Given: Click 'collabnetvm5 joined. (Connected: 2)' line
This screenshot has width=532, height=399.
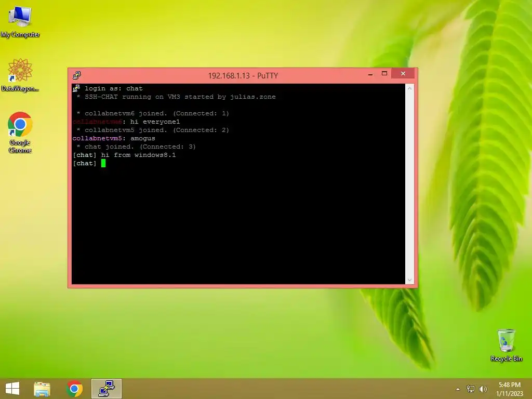Looking at the screenshot, I should [x=153, y=130].
